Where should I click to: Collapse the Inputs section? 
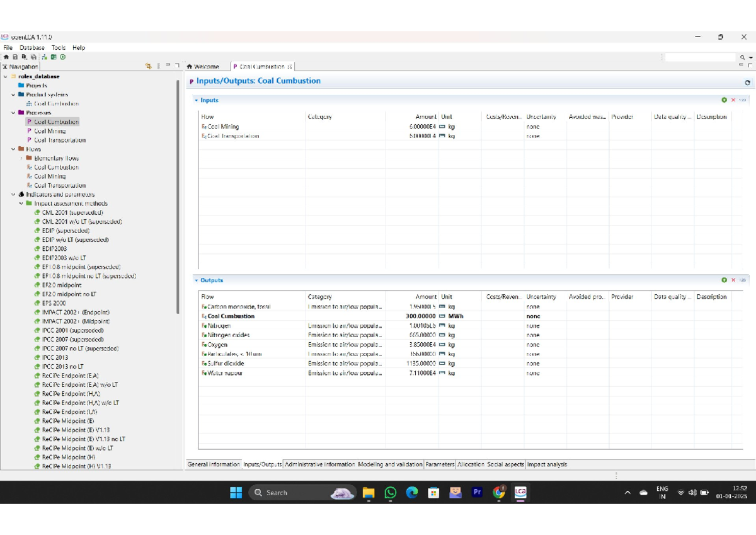tap(196, 100)
